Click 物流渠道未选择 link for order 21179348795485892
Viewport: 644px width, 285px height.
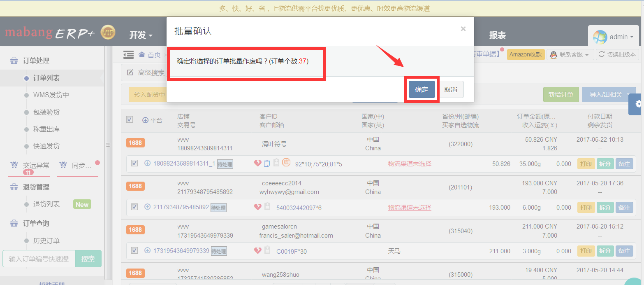[x=410, y=207]
